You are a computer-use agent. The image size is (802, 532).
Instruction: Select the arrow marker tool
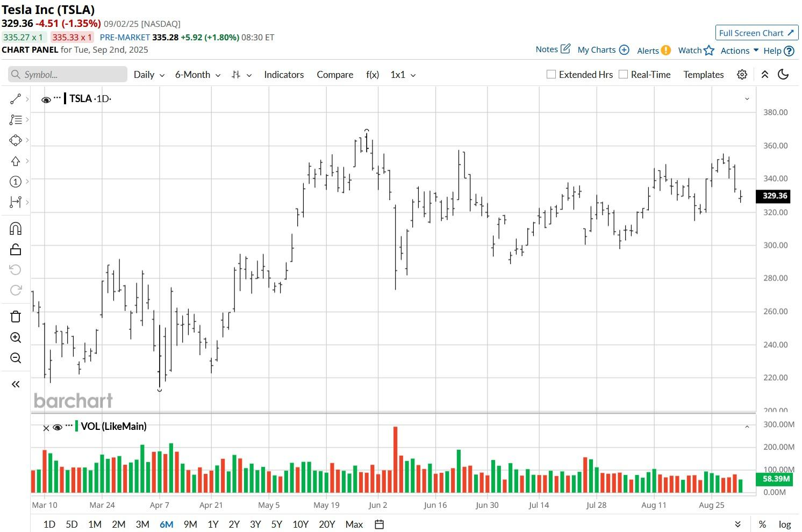pos(16,161)
